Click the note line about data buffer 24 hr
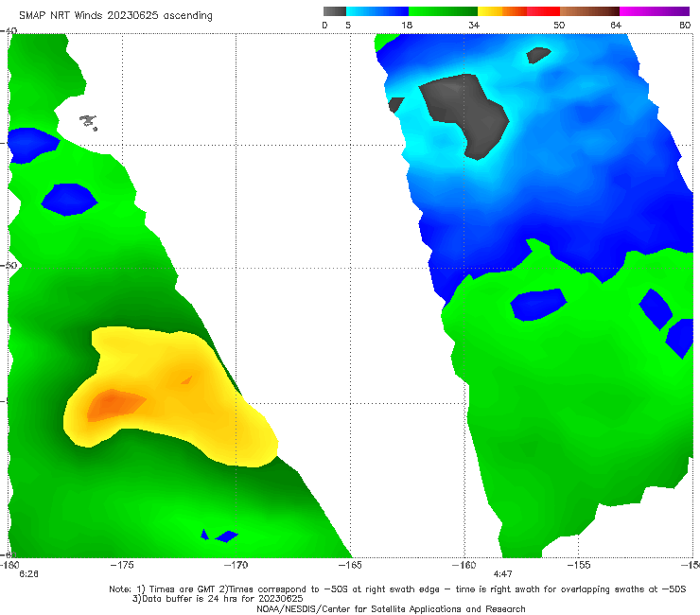 (x=218, y=599)
